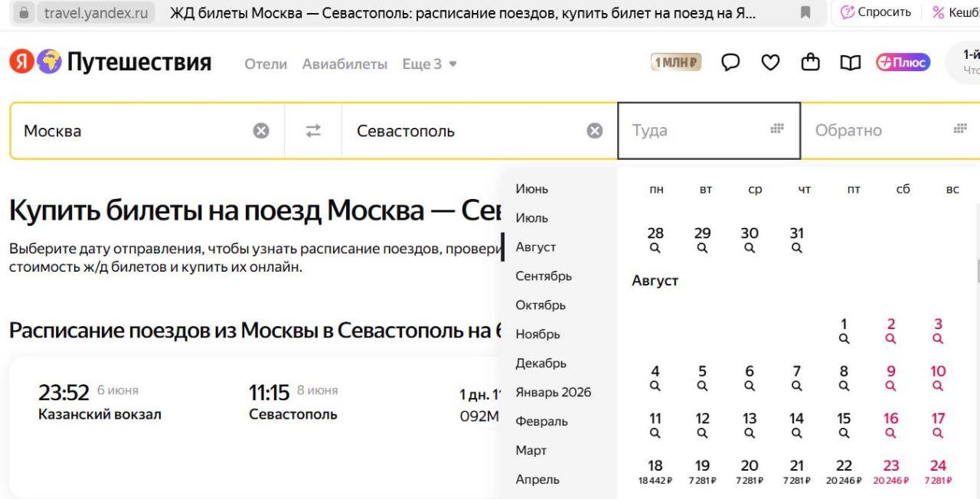Click the Yandex Путешествия globe logo
Screen dimensions: 980x499
pyautogui.click(x=50, y=61)
